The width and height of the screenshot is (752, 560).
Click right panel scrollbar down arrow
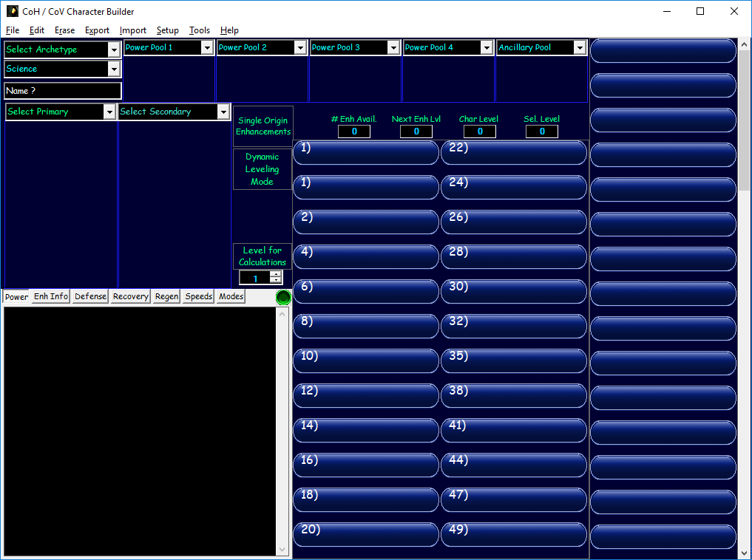click(744, 553)
